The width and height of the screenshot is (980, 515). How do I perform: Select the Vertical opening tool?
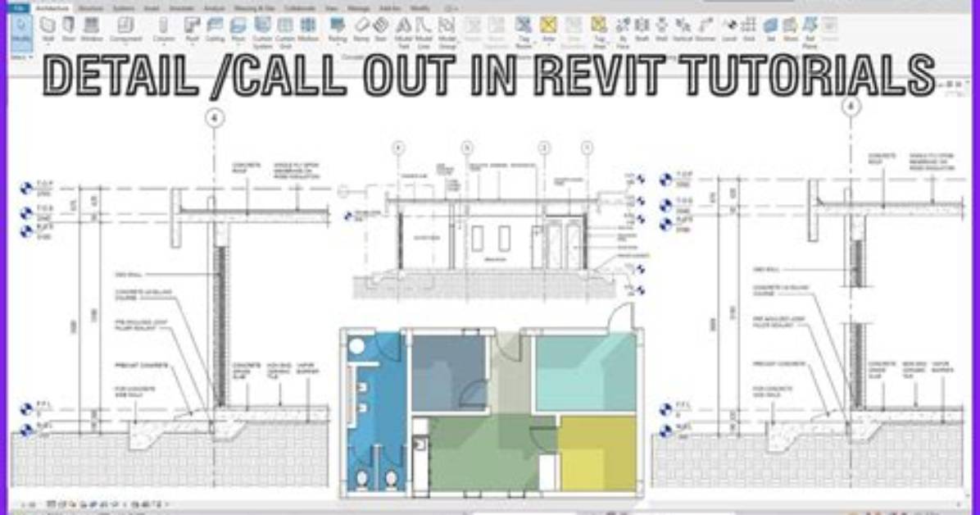click(683, 29)
